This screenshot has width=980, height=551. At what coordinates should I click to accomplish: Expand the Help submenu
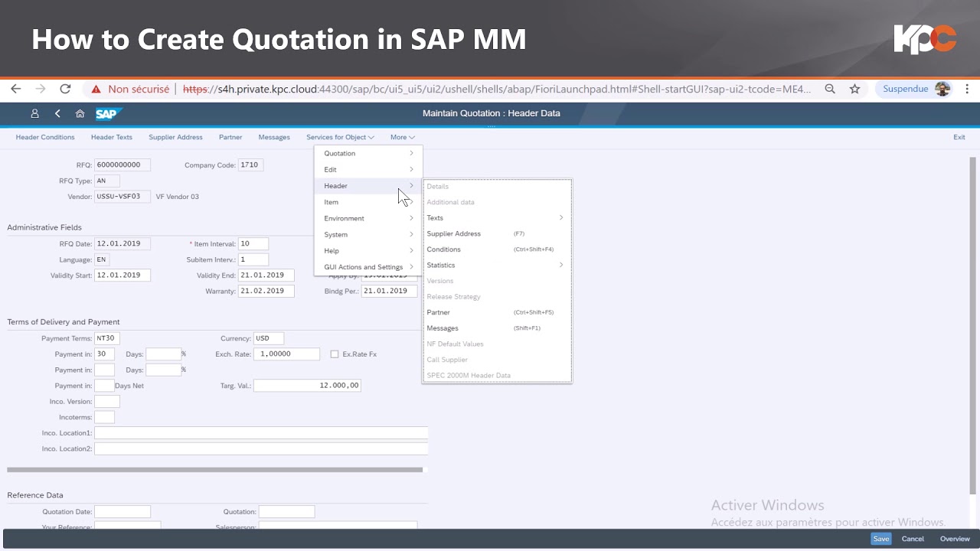[368, 251]
